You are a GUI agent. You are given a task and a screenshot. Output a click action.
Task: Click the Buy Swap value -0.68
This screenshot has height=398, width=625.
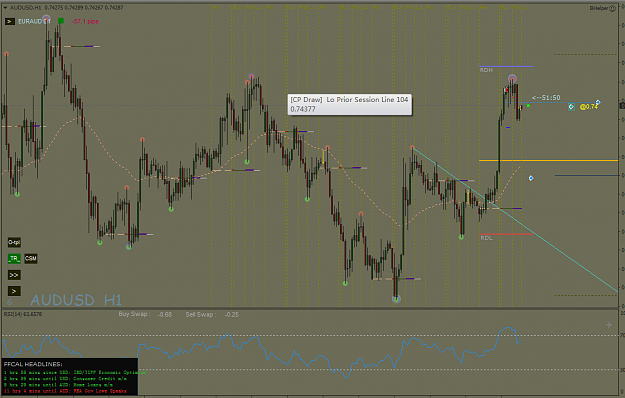point(165,314)
